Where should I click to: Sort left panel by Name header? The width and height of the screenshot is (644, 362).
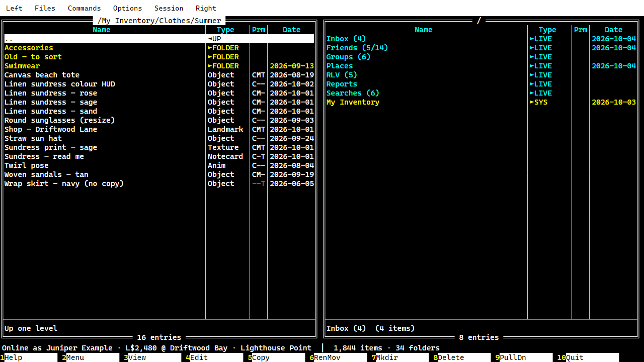(x=102, y=30)
